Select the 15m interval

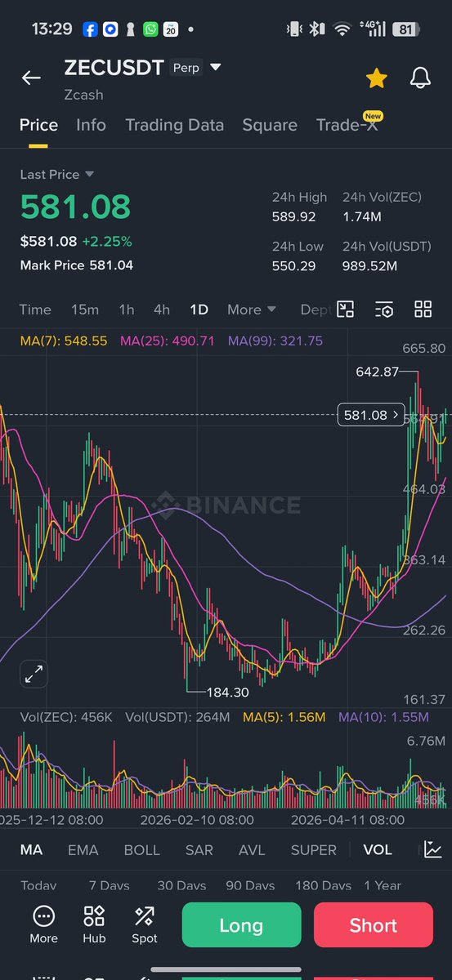(x=85, y=310)
